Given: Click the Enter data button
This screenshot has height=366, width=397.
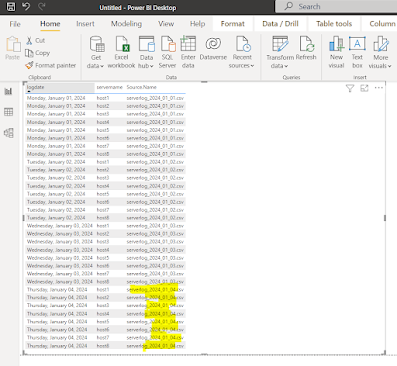Looking at the screenshot, I should pyautogui.click(x=188, y=52).
